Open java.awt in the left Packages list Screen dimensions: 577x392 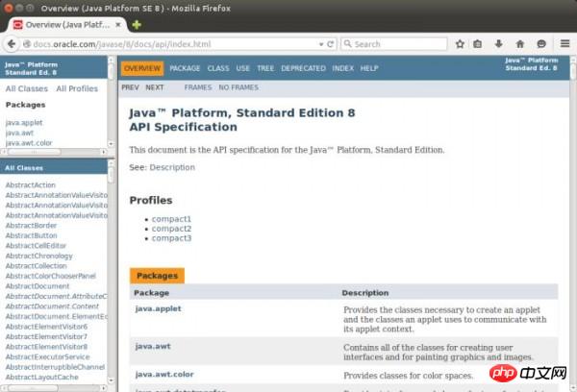point(19,133)
